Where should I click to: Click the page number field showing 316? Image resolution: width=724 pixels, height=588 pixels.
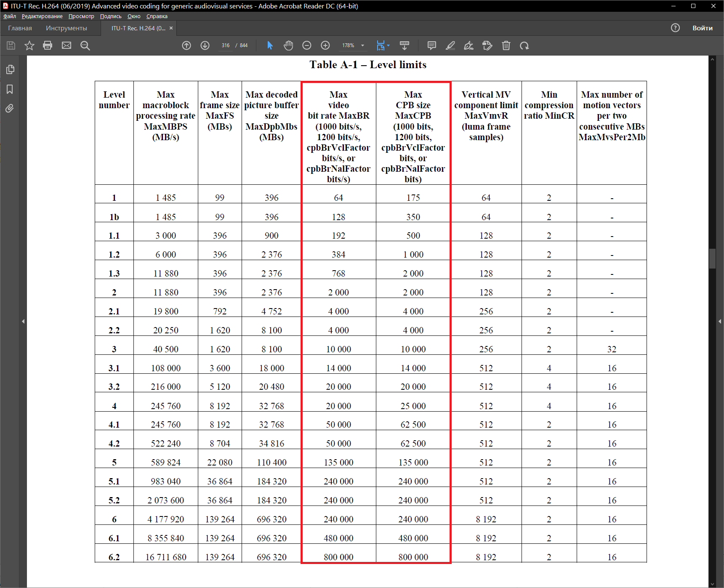coord(226,45)
